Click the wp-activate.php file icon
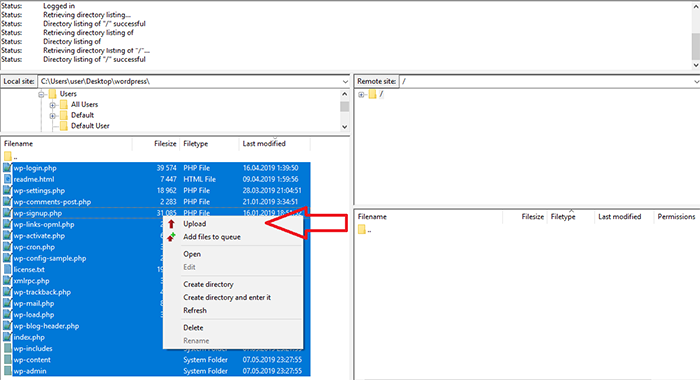700x380 pixels. tap(7, 235)
